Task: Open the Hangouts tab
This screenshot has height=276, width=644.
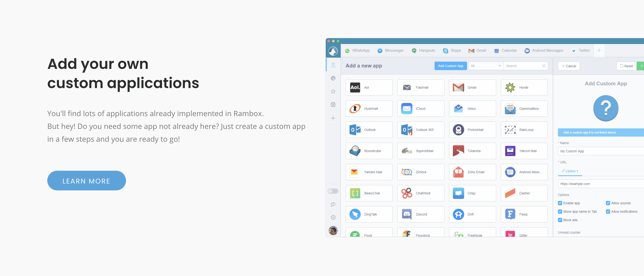Action: click(423, 51)
